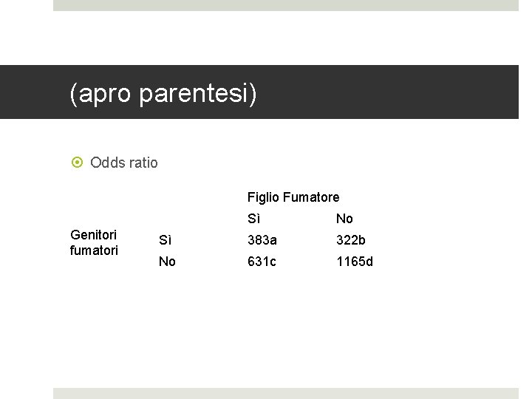
Task: Click the table cell showing 1165d
Action: pyautogui.click(x=355, y=262)
